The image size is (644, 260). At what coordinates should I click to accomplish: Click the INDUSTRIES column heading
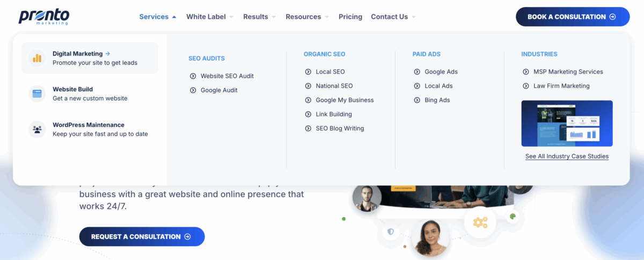[539, 54]
